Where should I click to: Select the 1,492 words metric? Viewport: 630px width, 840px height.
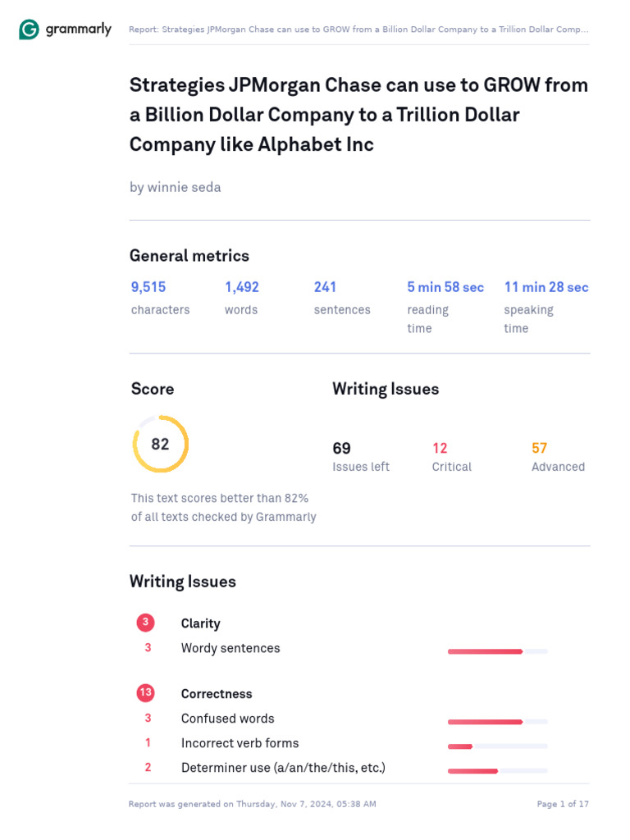click(242, 287)
